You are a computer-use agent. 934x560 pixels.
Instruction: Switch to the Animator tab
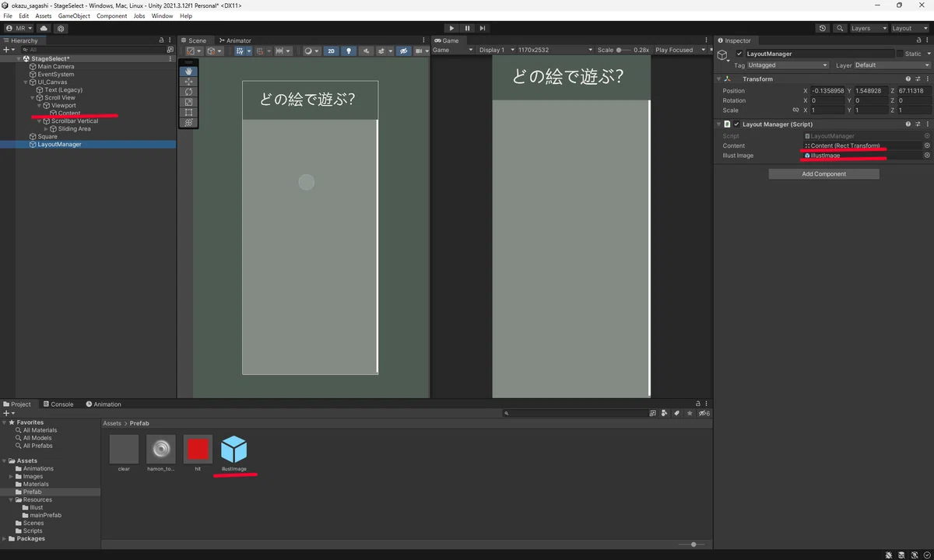(234, 40)
